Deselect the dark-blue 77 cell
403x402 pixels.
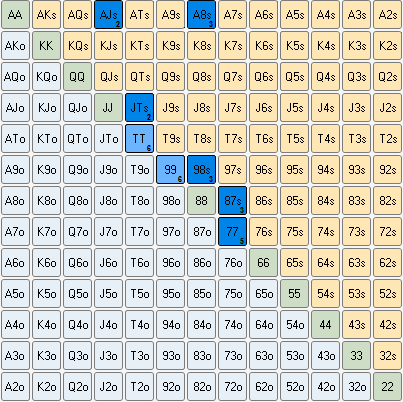pos(232,232)
